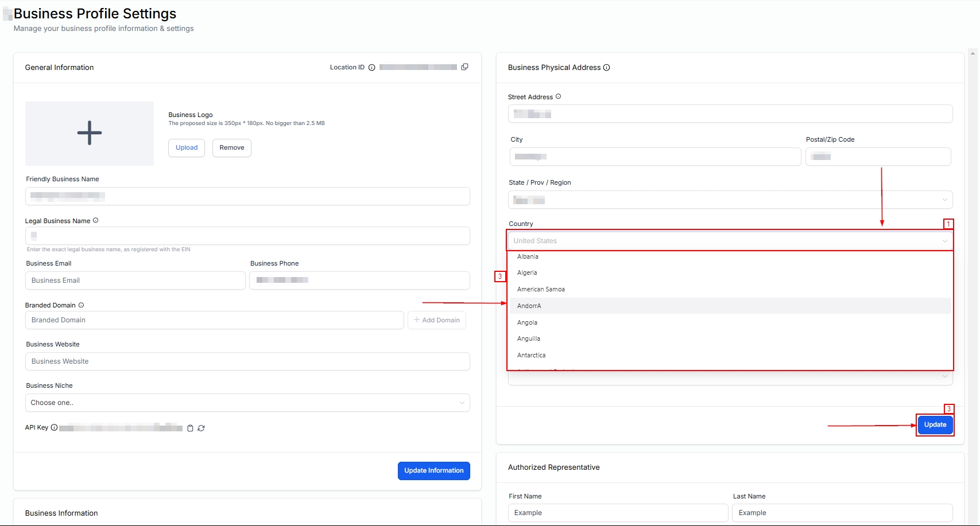
Task: Click Business Physical Address info icon
Action: 606,68
